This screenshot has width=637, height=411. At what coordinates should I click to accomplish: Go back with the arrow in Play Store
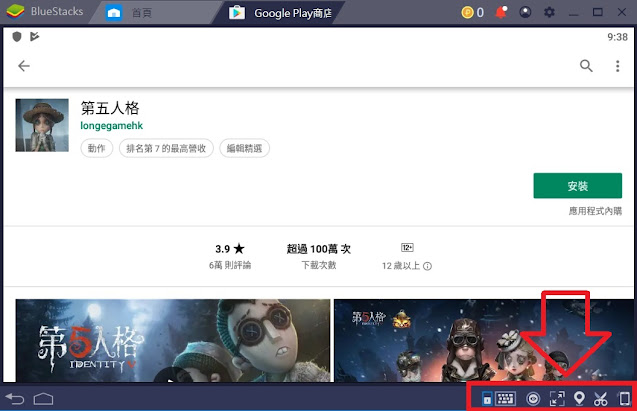pyautogui.click(x=24, y=66)
